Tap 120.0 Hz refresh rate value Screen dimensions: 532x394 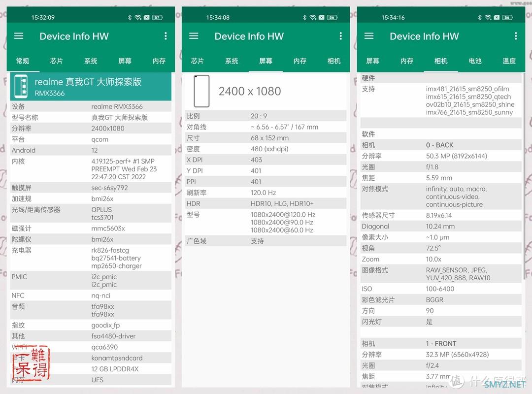coord(263,193)
